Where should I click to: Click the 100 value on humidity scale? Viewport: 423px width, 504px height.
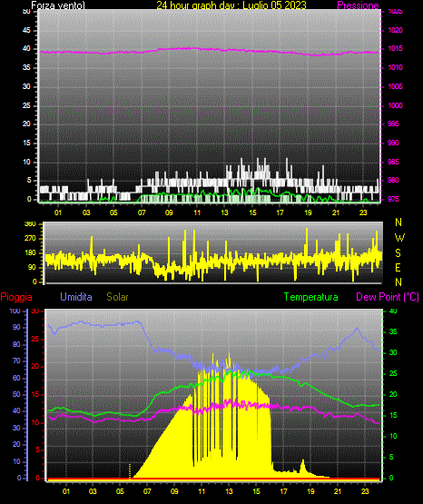coord(15,311)
